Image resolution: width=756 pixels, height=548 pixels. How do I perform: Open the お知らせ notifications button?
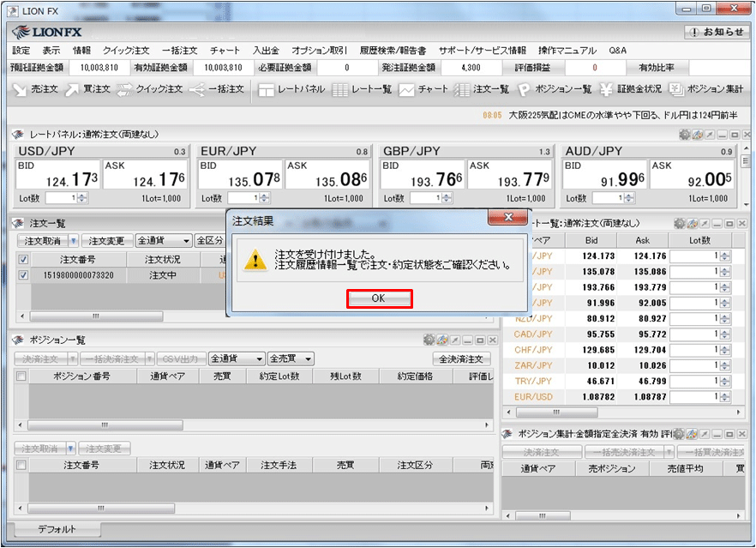tap(717, 33)
